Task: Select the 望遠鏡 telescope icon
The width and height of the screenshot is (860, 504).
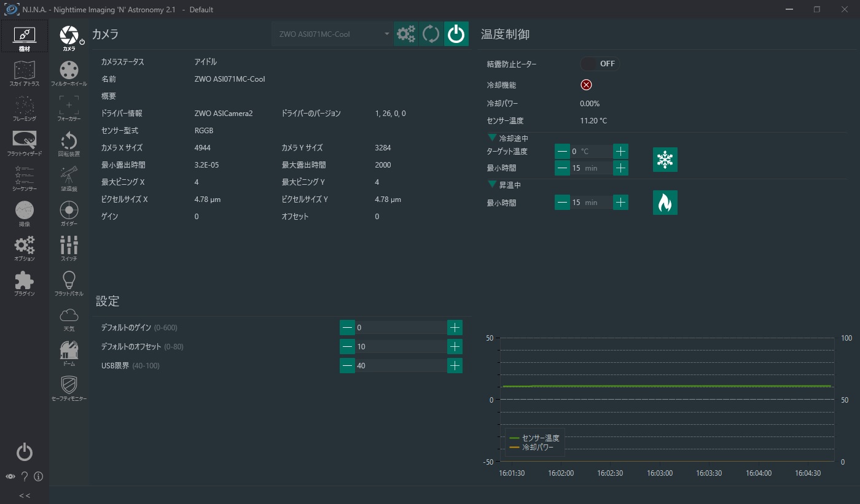Action: (x=69, y=177)
